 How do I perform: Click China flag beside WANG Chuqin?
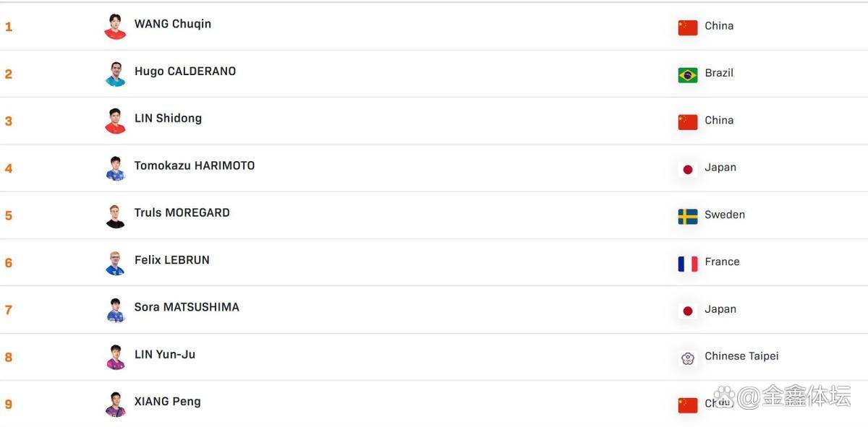(688, 27)
